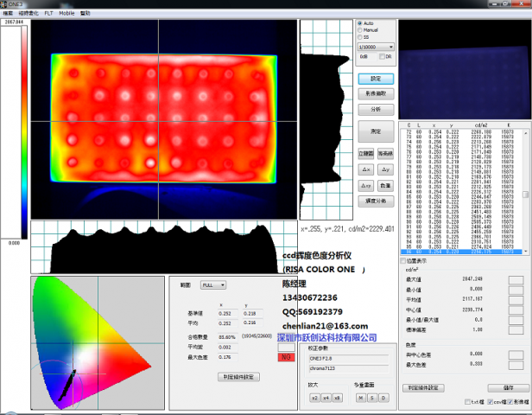
Task: Select the M multi-screen button
Action: [359, 397]
